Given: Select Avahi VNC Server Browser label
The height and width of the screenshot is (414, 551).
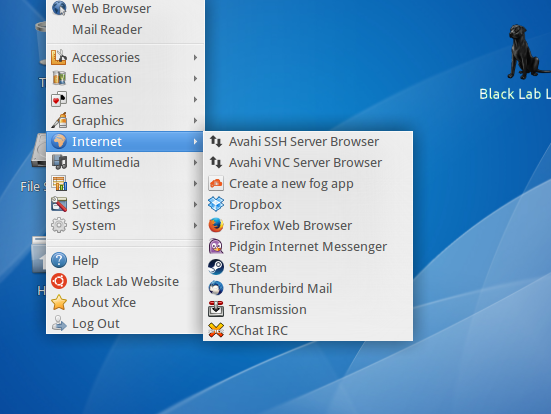Looking at the screenshot, I should click(x=305, y=163).
